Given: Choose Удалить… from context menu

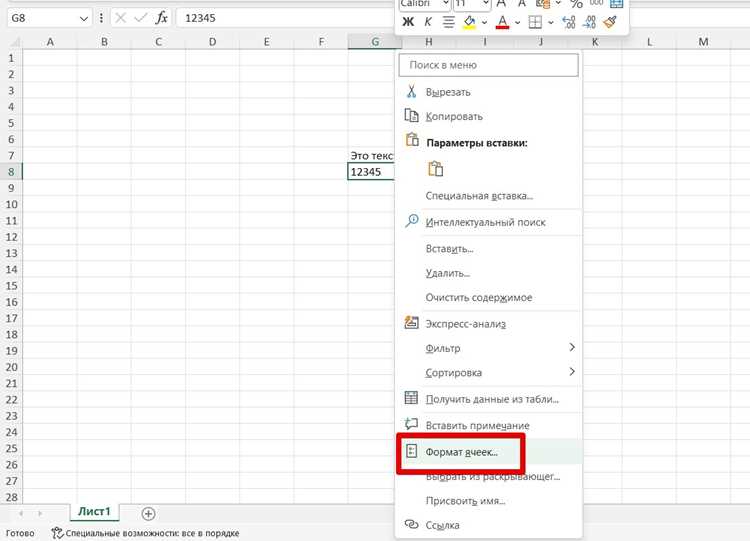Looking at the screenshot, I should (x=488, y=273).
